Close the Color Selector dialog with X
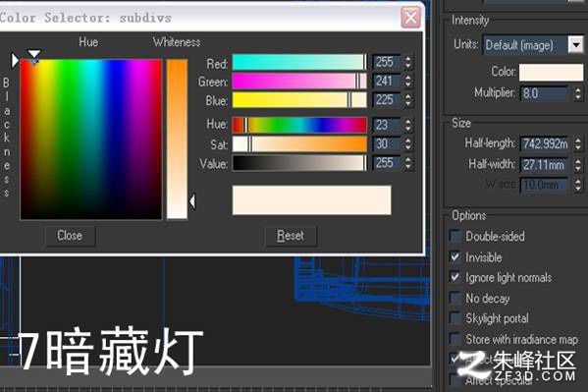 (x=410, y=18)
